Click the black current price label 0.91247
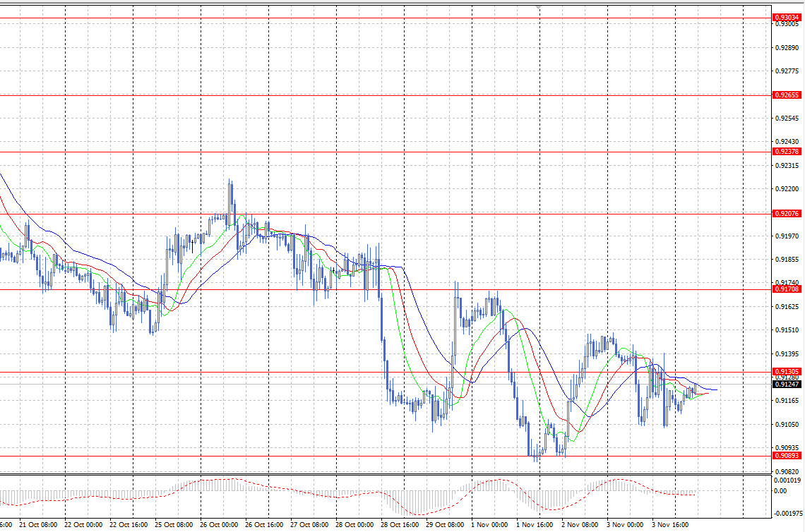The image size is (805, 532). [787, 385]
